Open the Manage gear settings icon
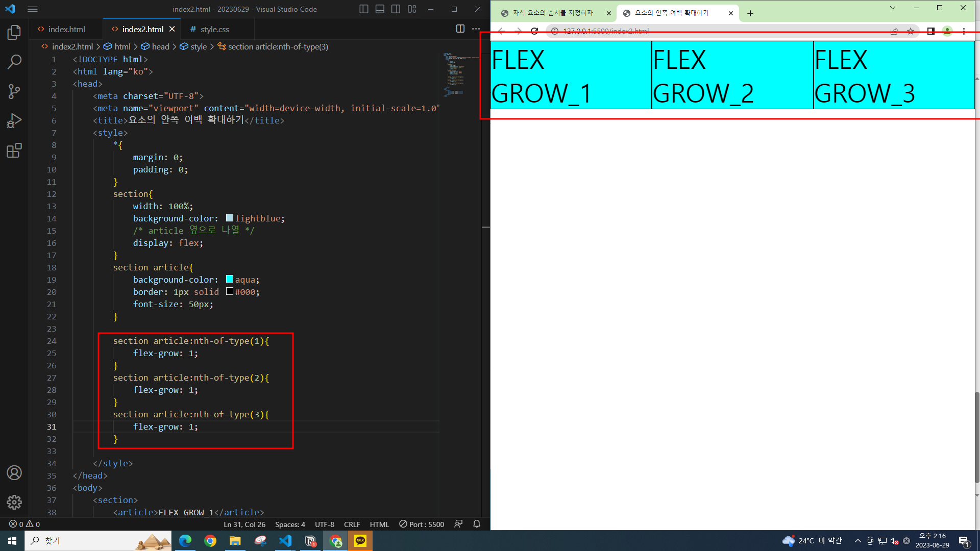The height and width of the screenshot is (551, 980). coord(14,503)
